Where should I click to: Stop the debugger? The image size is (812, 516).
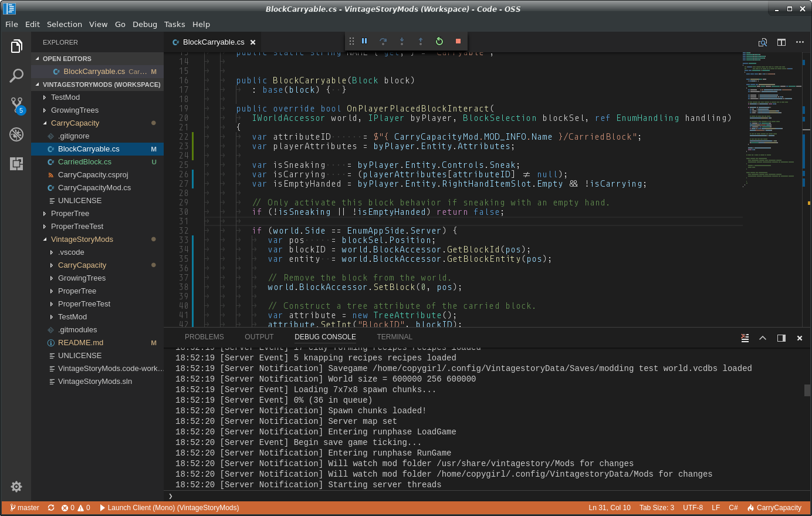tap(458, 41)
